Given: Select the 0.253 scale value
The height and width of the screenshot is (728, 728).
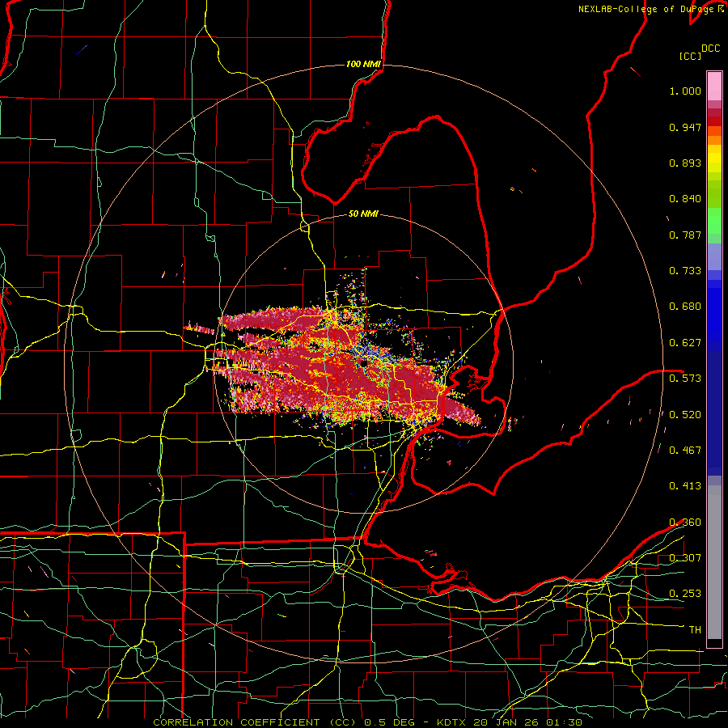Looking at the screenshot, I should point(685,594).
